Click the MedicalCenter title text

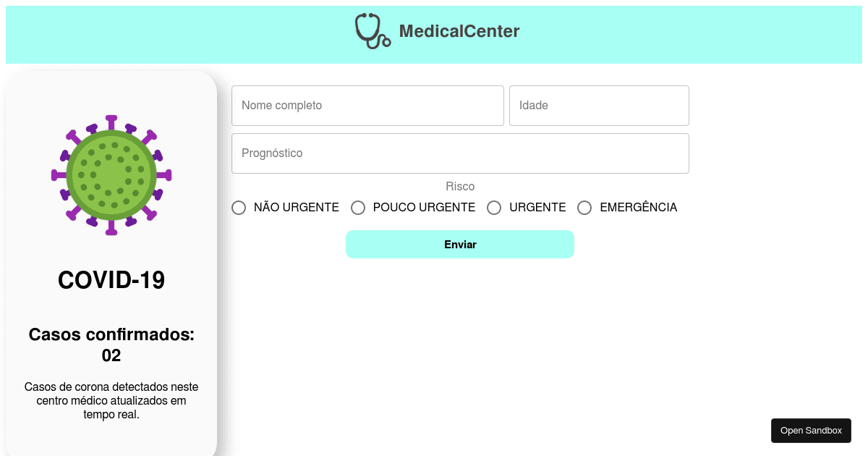pos(459,31)
